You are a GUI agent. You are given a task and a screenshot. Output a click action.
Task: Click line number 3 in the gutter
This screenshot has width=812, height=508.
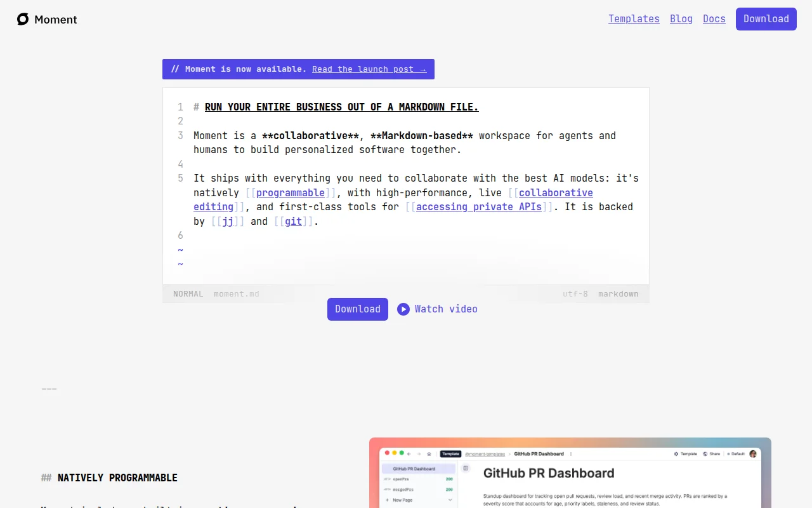[180, 135]
